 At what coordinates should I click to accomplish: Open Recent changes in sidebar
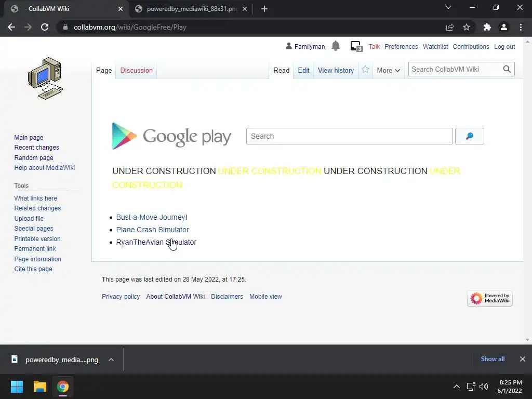click(x=37, y=147)
